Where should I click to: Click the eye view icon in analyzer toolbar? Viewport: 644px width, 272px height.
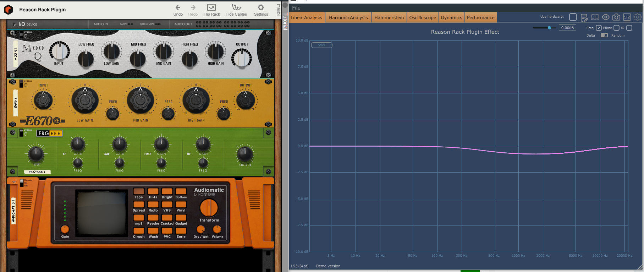[x=606, y=17]
